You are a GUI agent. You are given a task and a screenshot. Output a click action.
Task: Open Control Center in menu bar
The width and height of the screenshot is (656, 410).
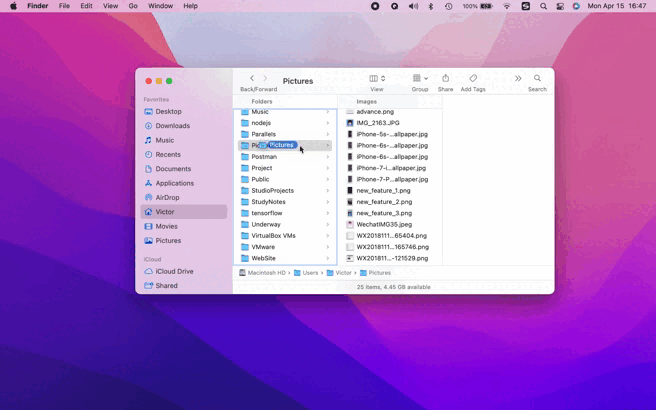pos(560,6)
